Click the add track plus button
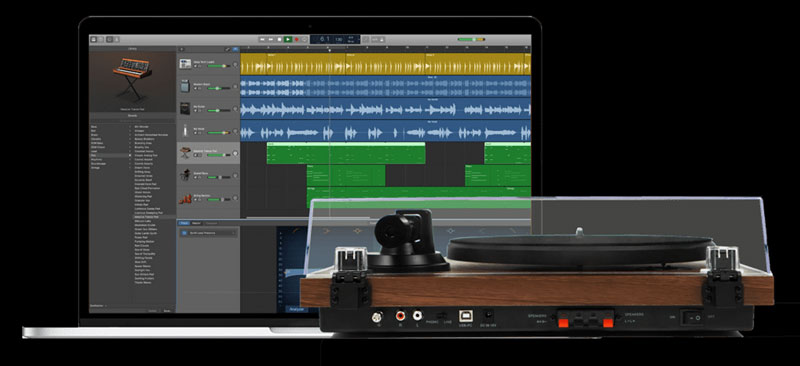 click(181, 50)
